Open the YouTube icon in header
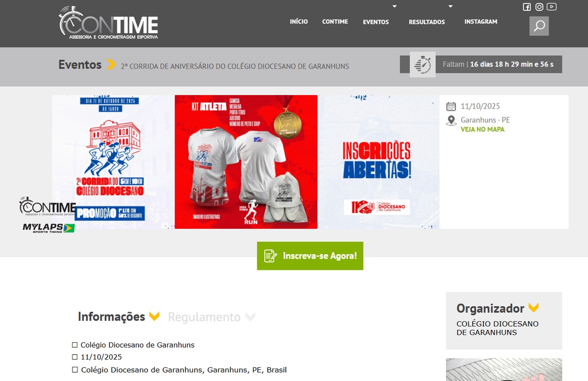The height and width of the screenshot is (381, 588). point(552,7)
